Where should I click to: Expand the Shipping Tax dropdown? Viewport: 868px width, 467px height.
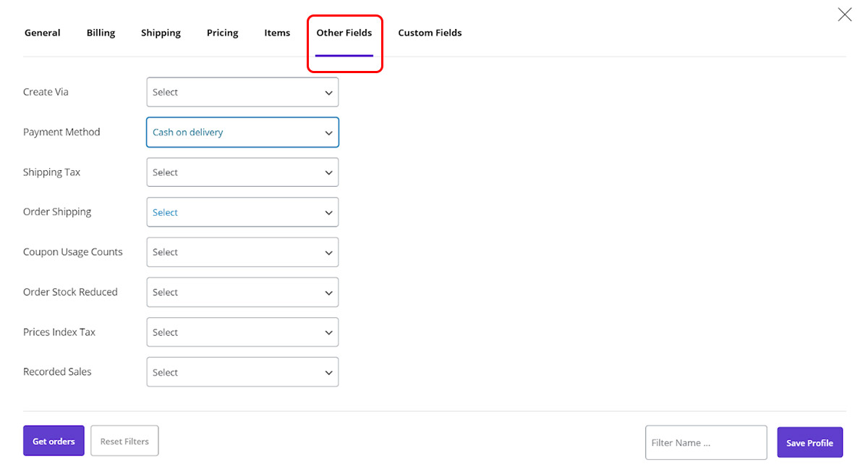click(242, 172)
